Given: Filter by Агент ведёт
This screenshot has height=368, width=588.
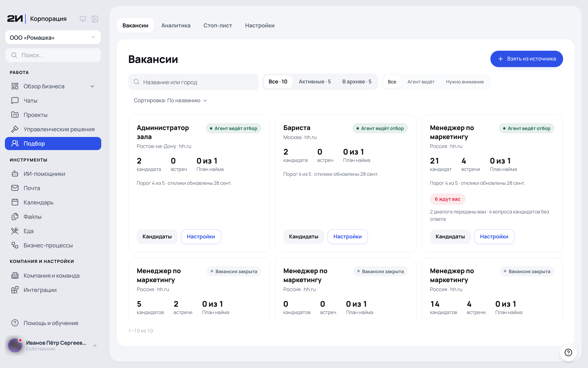Looking at the screenshot, I should (421, 82).
